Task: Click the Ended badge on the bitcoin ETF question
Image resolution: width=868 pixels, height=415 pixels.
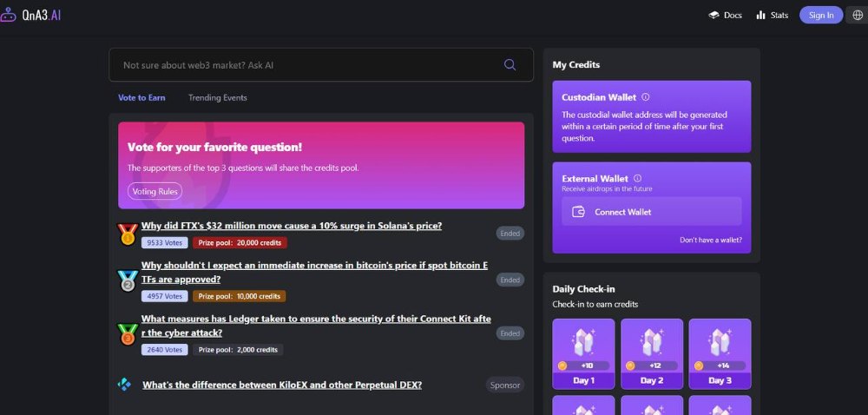Action: 510,280
